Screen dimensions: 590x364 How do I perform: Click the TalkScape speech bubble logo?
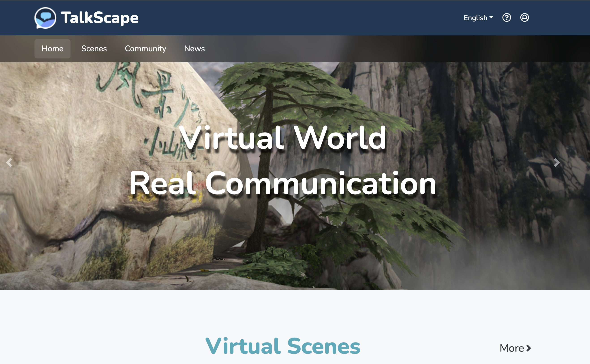click(x=45, y=18)
